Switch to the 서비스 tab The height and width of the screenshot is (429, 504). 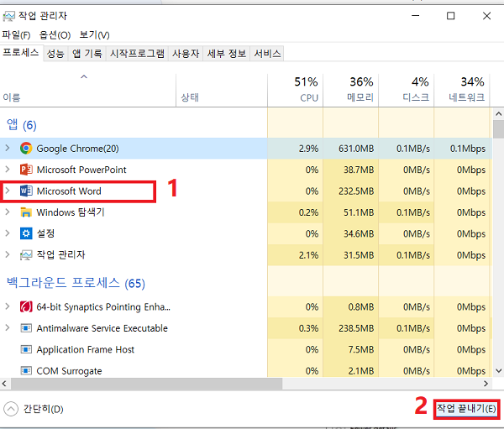pos(267,54)
